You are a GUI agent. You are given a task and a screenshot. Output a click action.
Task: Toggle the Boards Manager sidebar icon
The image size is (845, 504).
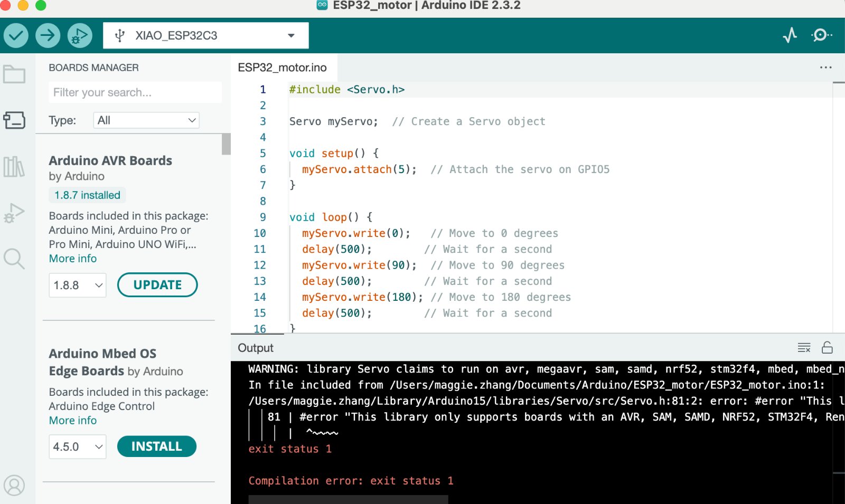(14, 120)
